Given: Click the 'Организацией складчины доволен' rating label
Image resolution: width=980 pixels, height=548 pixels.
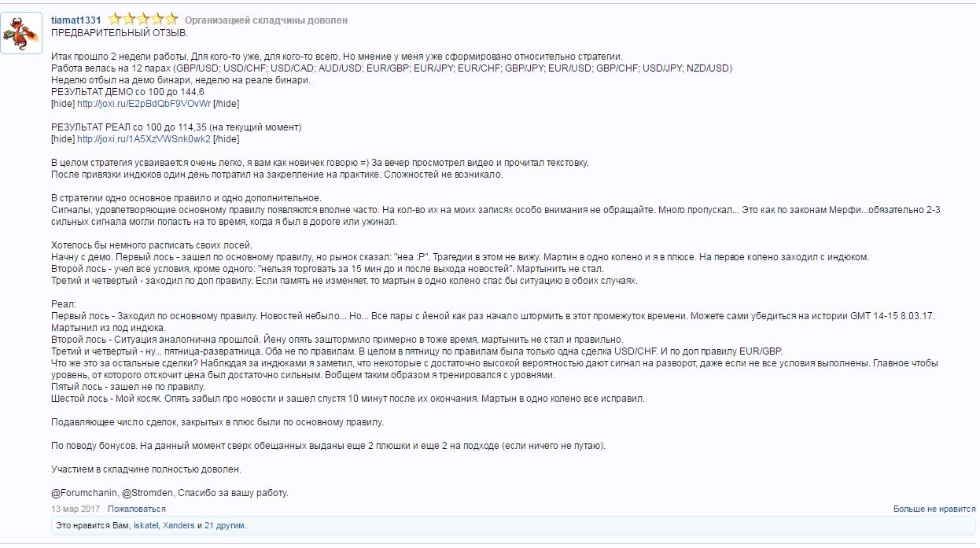Looking at the screenshot, I should tap(266, 20).
